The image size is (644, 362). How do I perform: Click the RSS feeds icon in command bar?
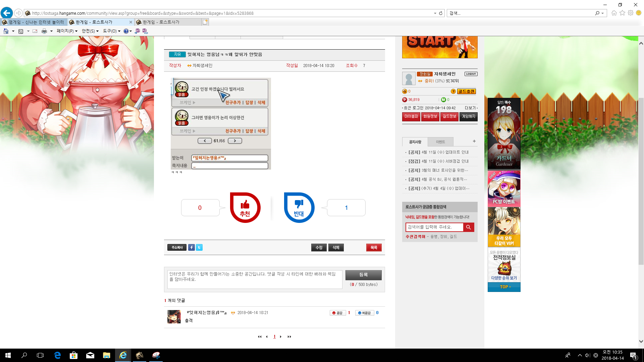21,31
